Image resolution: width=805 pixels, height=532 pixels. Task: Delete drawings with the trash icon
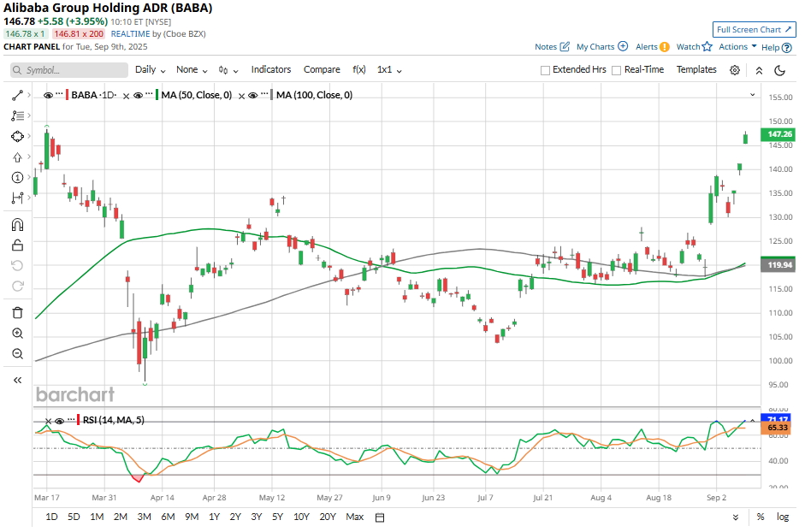coord(17,313)
